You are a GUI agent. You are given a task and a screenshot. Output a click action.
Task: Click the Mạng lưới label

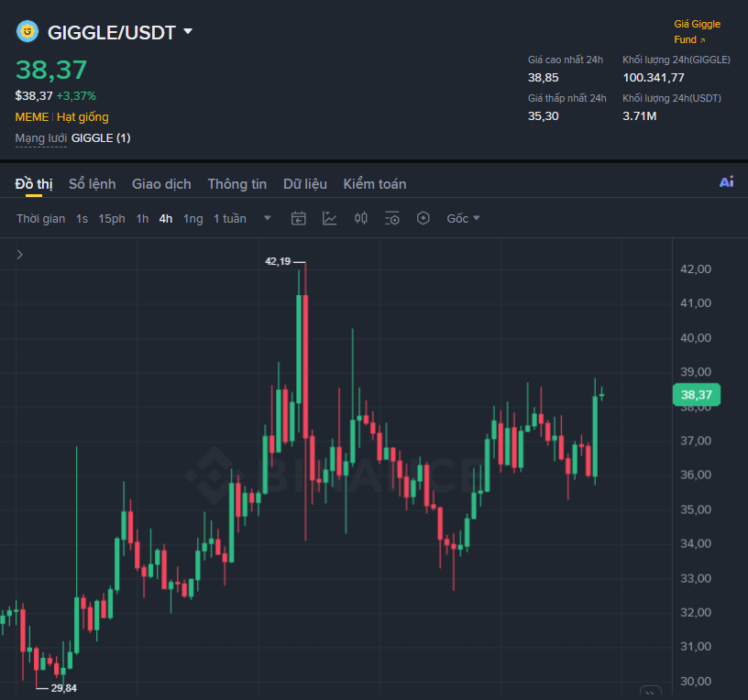41,138
